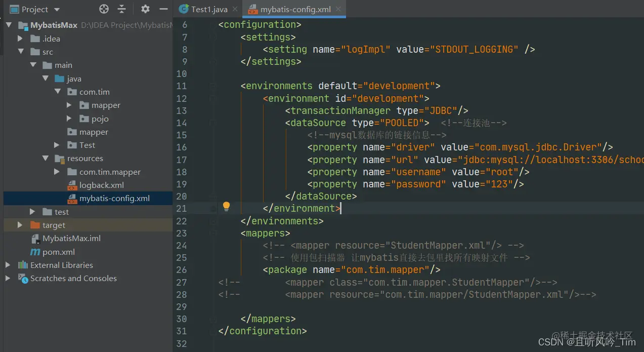Open the Project view dropdown arrow
The height and width of the screenshot is (352, 644).
click(x=57, y=10)
